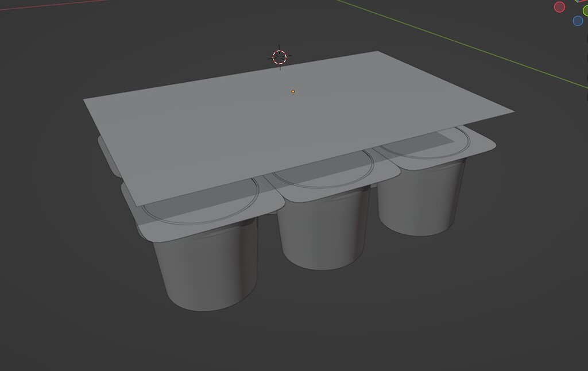The height and width of the screenshot is (371, 588).
Task: Click the orange object origin point
Action: pyautogui.click(x=293, y=91)
